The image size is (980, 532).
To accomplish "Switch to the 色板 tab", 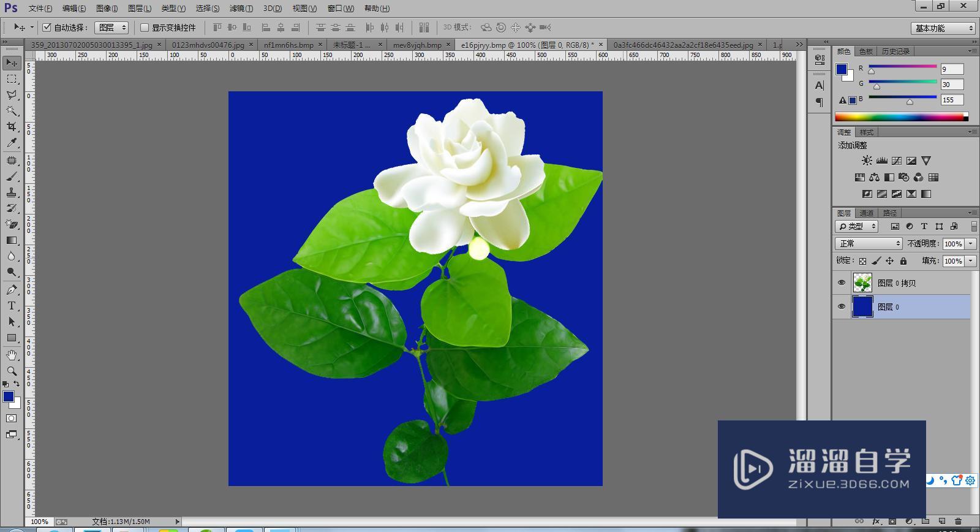I will pyautogui.click(x=865, y=51).
